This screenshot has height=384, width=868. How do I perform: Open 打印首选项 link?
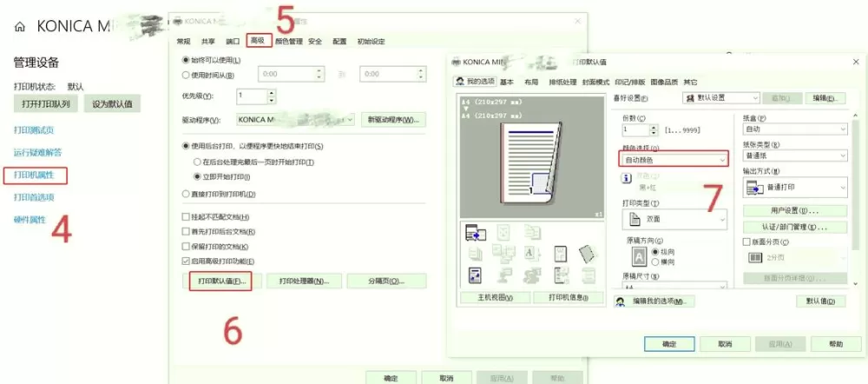click(34, 196)
